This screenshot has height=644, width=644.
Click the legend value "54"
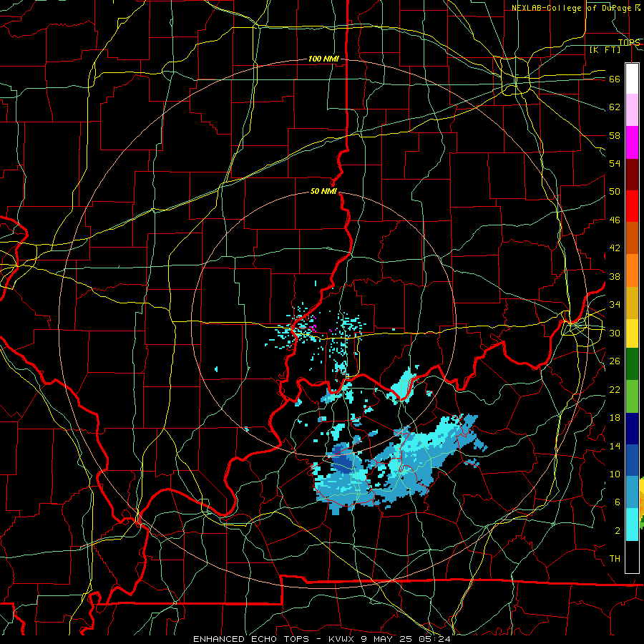pyautogui.click(x=615, y=163)
